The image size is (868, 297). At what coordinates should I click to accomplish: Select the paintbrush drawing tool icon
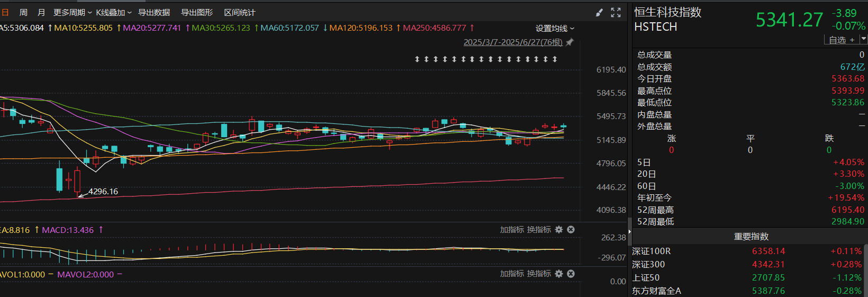[599, 13]
